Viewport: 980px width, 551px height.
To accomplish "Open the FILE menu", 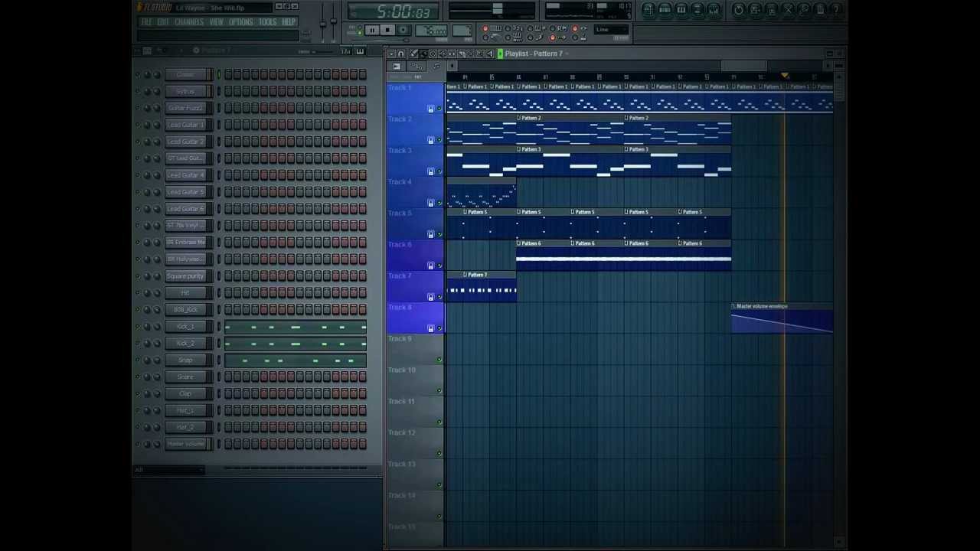I will tap(146, 22).
